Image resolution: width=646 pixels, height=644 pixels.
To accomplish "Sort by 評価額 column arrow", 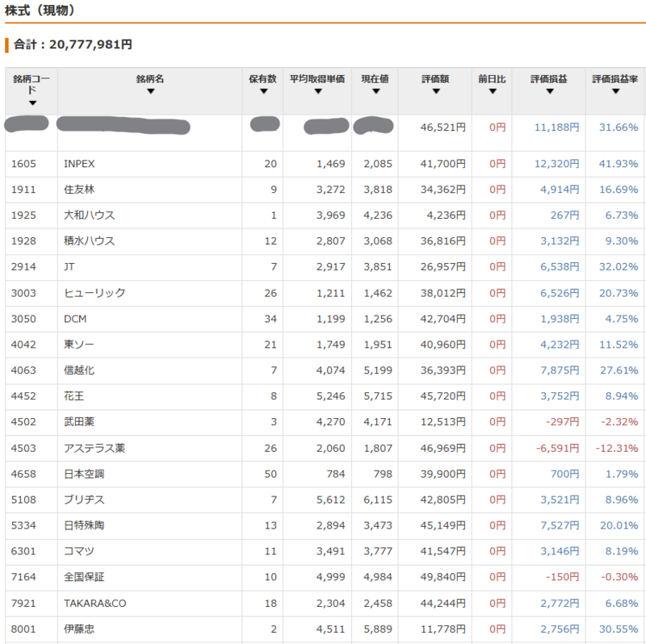I will 436,91.
